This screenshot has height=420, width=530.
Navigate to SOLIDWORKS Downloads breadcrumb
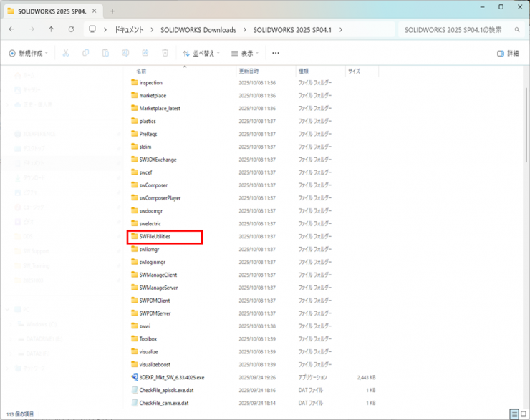tap(198, 30)
